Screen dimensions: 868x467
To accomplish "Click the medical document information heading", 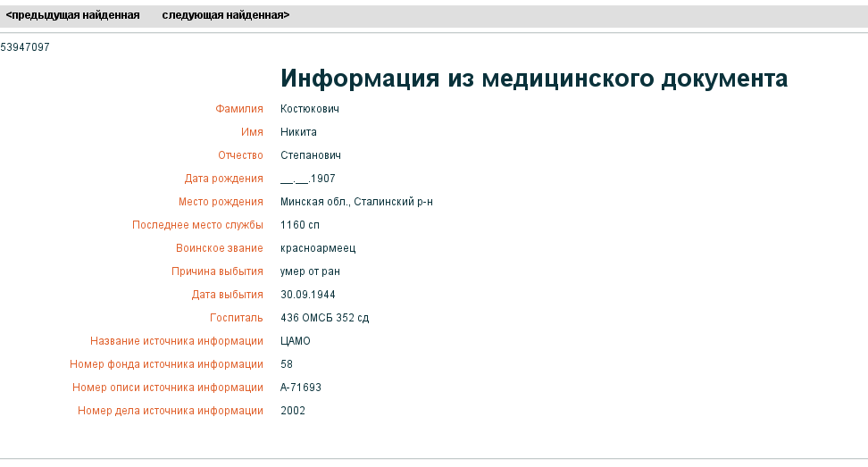I will tap(533, 79).
